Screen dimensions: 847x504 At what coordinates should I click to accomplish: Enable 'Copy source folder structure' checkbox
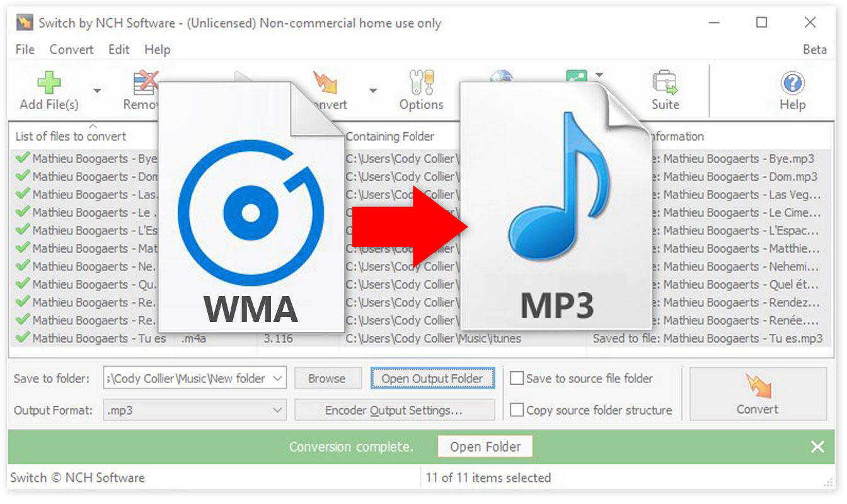[x=517, y=410]
